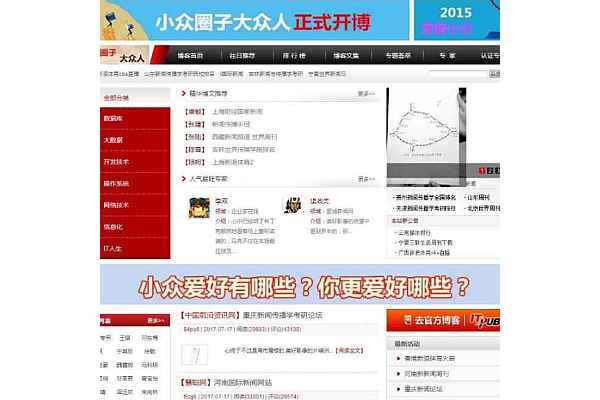This screenshot has width=600, height=400.
Task: Go to 博客首页 in navigation bar
Action: click(x=190, y=56)
